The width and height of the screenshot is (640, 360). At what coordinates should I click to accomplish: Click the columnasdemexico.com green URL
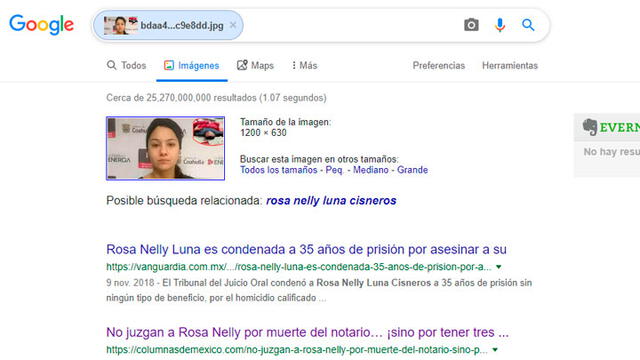click(297, 350)
